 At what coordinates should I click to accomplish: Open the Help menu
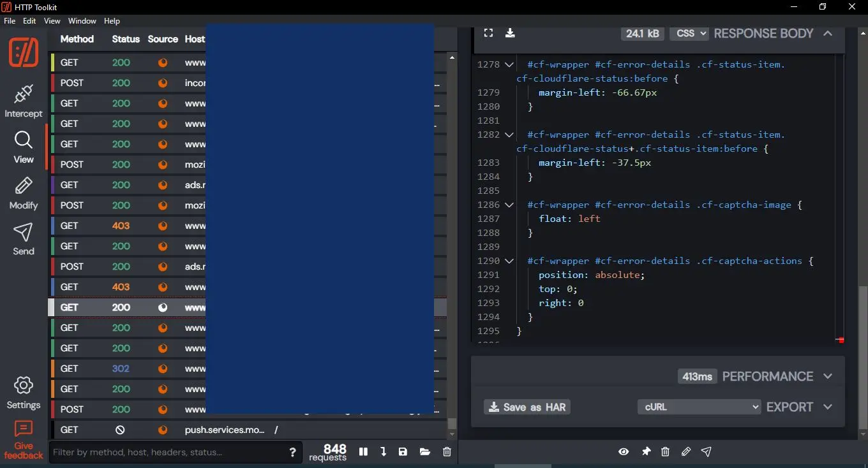pyautogui.click(x=112, y=21)
